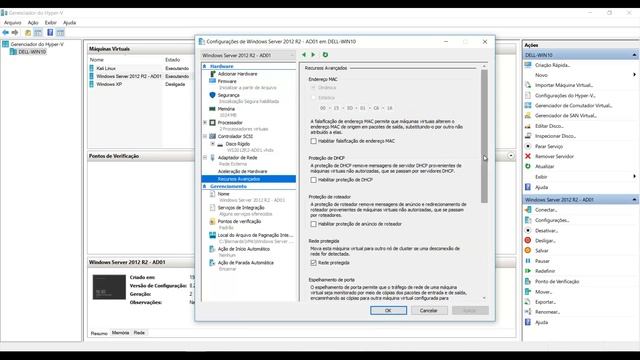Collapse the Gerenciamento section header

click(x=205, y=186)
